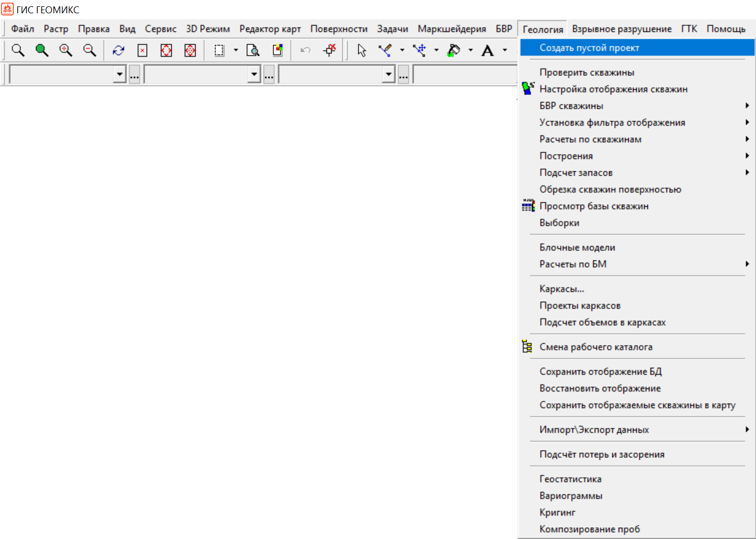
Task: Zoom in with the plus magnifier
Action: pyautogui.click(x=66, y=50)
